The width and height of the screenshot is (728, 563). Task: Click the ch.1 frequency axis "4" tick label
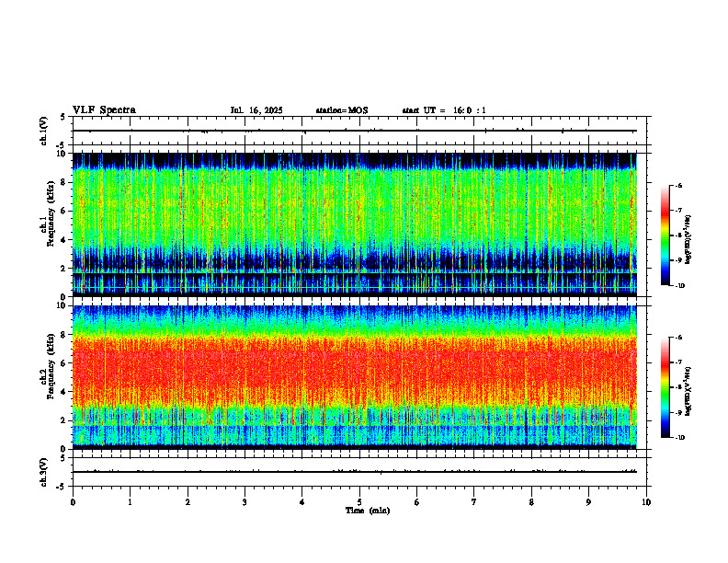click(64, 240)
